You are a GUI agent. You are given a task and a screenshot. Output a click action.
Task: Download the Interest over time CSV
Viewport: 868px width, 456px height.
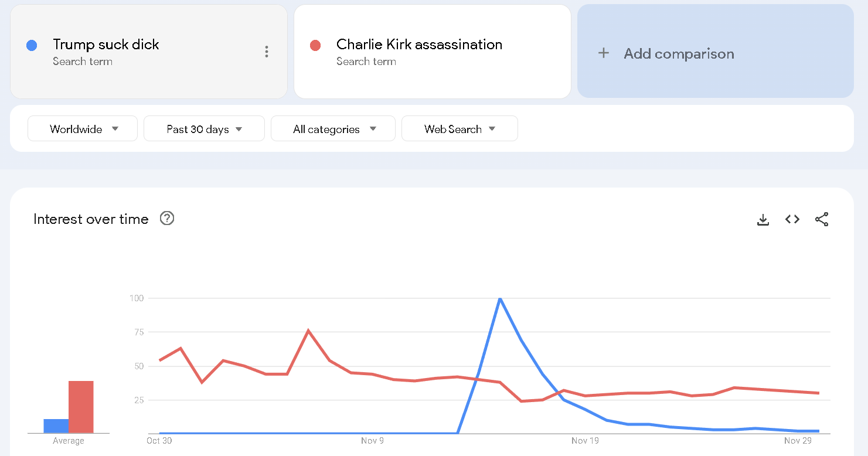[763, 220]
